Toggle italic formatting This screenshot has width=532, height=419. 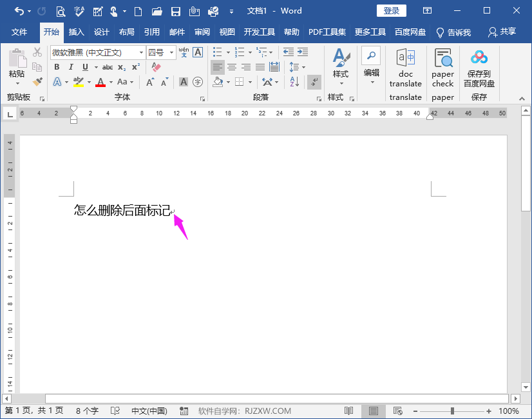pyautogui.click(x=71, y=66)
